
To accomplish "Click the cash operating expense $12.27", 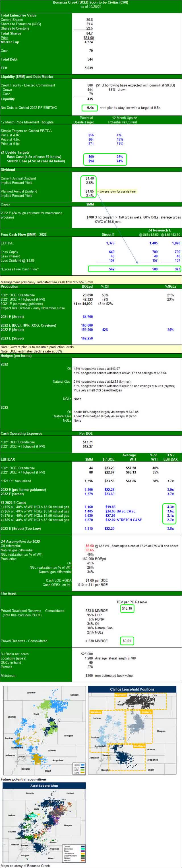I will (88, 447).
